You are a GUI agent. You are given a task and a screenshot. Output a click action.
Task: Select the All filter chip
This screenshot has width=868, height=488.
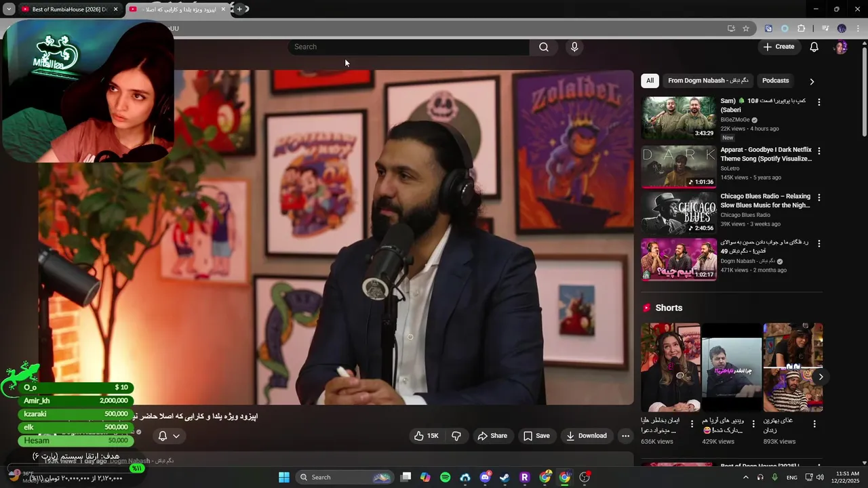(x=650, y=81)
